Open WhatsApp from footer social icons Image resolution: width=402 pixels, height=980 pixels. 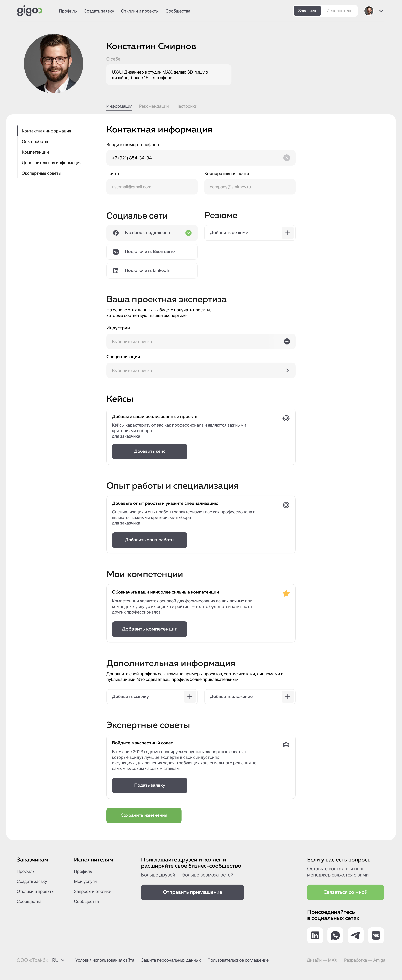tap(335, 935)
